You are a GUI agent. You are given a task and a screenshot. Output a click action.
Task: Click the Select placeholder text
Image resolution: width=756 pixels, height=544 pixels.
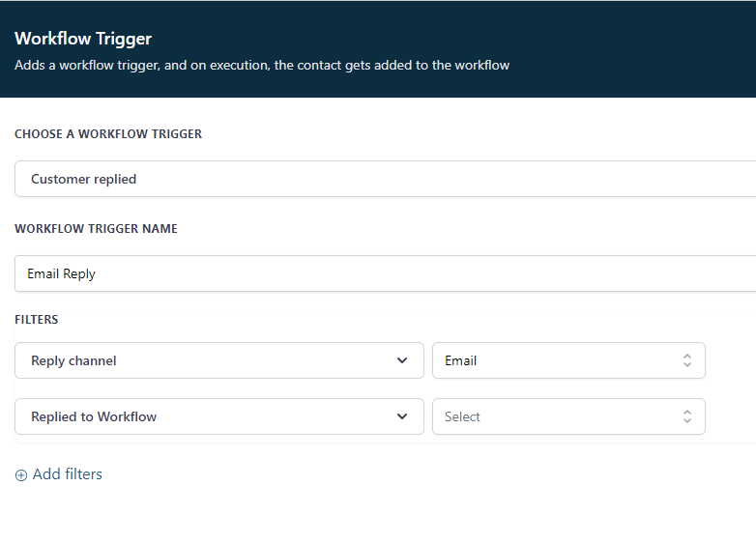[462, 416]
